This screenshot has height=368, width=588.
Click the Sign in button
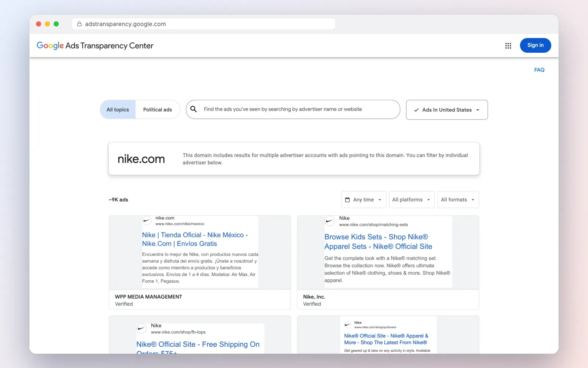click(x=535, y=45)
